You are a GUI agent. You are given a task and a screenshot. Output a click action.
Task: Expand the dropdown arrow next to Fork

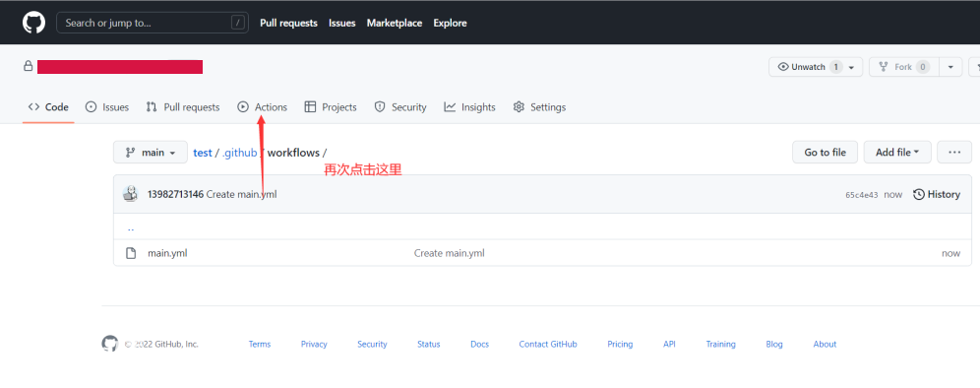[x=950, y=67]
